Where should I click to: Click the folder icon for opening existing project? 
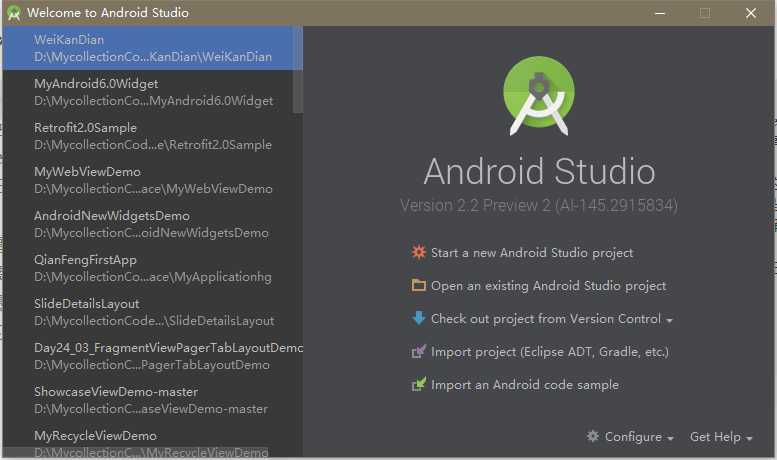point(418,286)
